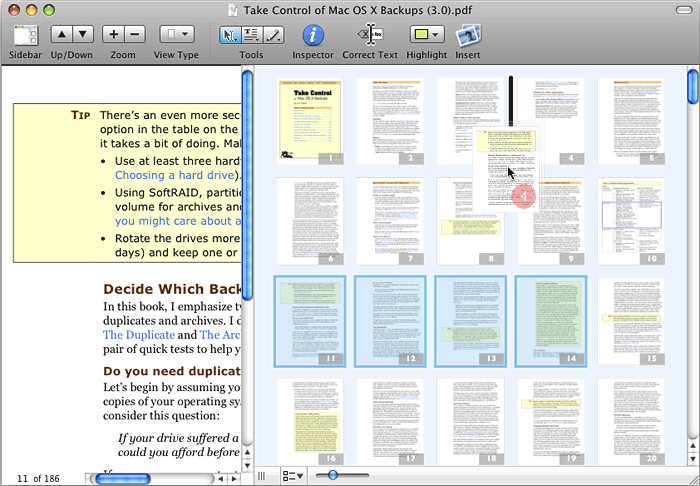Select page 16 thumbnail
This screenshot has height=486, width=700.
[x=310, y=422]
